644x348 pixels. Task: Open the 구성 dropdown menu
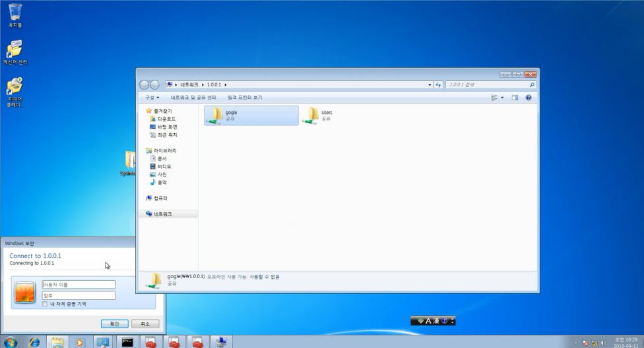tap(152, 98)
